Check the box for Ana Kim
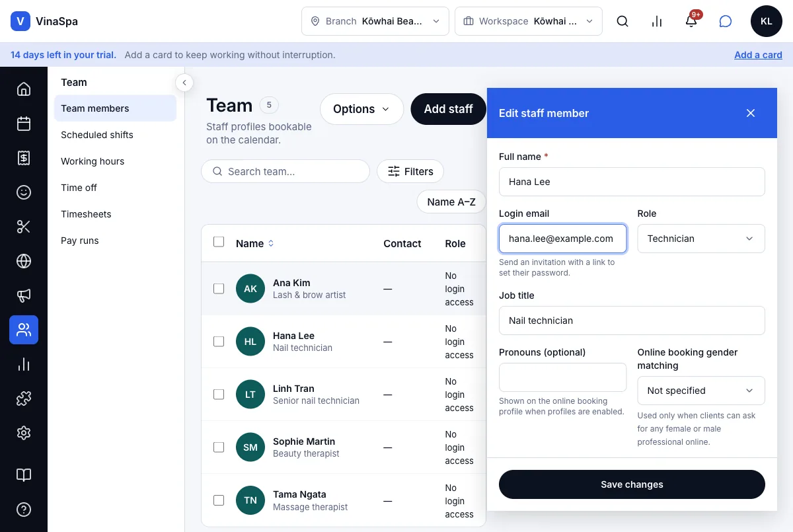793x532 pixels. [x=219, y=289]
